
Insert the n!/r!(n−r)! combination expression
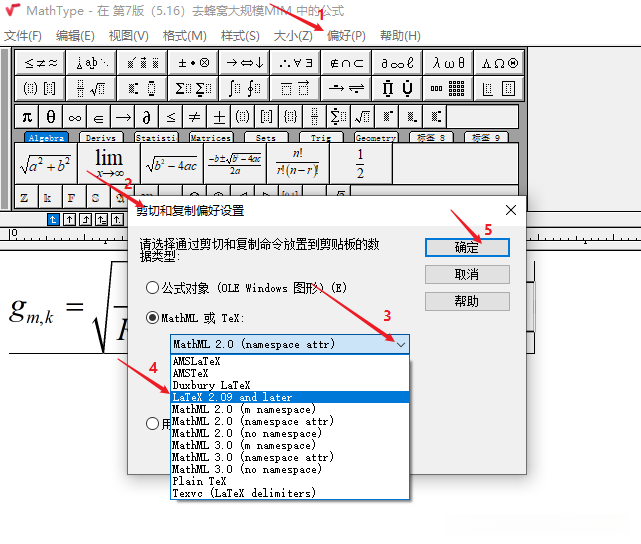pyautogui.click(x=298, y=163)
